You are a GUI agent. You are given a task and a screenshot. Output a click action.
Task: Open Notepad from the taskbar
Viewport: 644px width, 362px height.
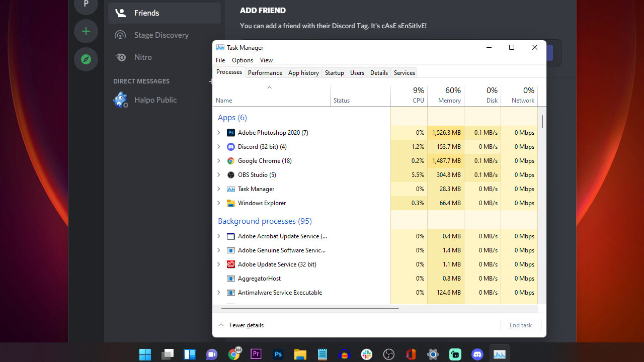[x=323, y=354]
